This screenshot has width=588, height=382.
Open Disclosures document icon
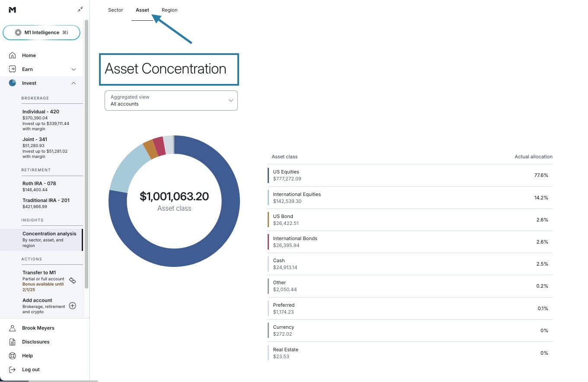coord(13,342)
